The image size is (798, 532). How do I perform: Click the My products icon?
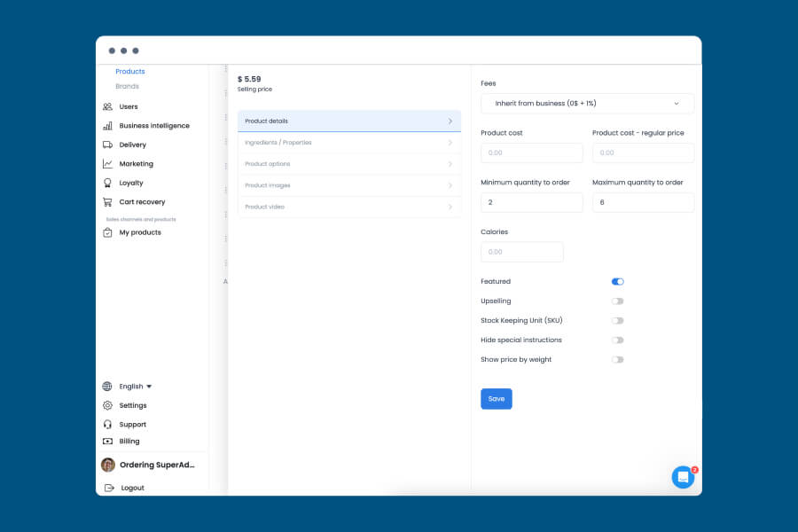[x=107, y=232]
